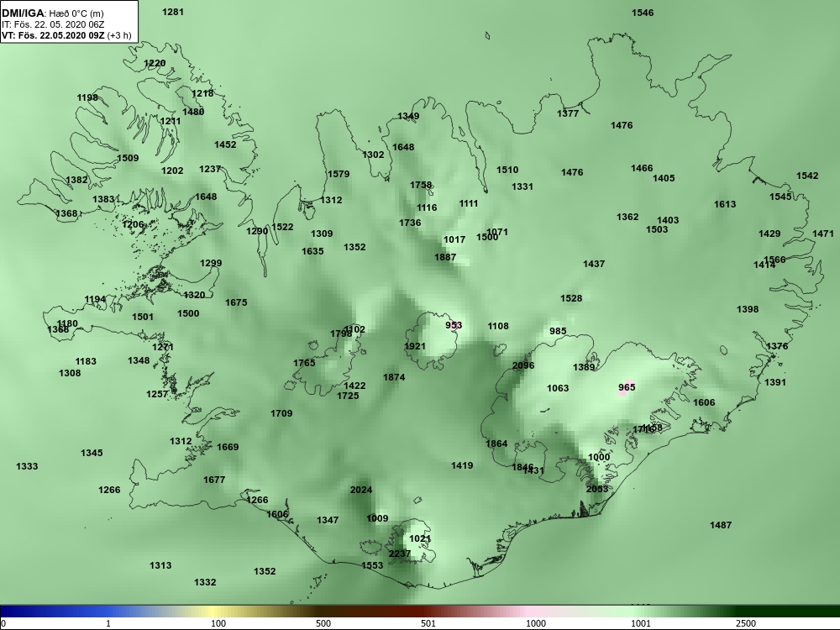
Task: Select the map value 1021
Action: pos(419,539)
